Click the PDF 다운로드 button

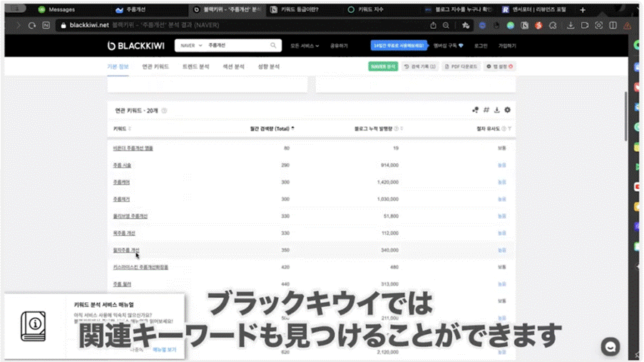point(461,66)
